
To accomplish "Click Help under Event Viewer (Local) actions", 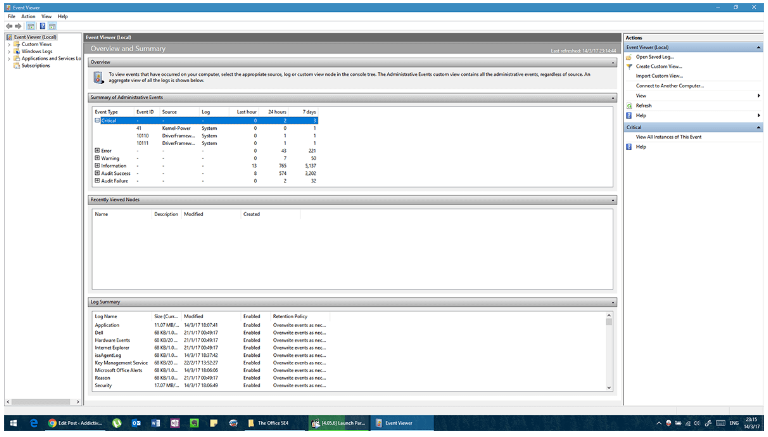I will tap(641, 116).
